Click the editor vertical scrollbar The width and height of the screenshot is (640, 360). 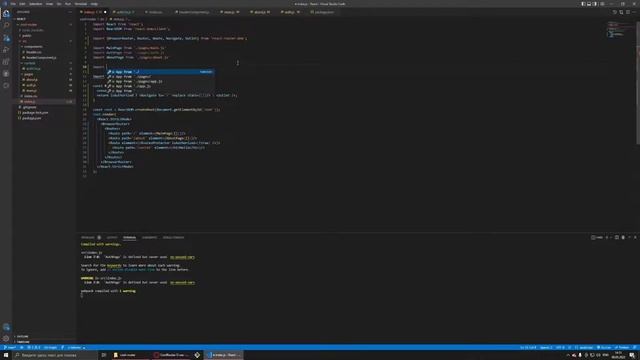click(638, 82)
